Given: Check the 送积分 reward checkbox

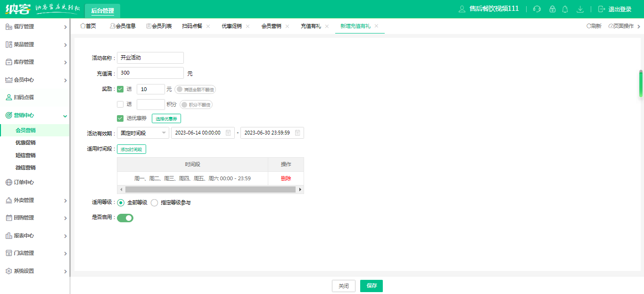Looking at the screenshot, I should 120,104.
